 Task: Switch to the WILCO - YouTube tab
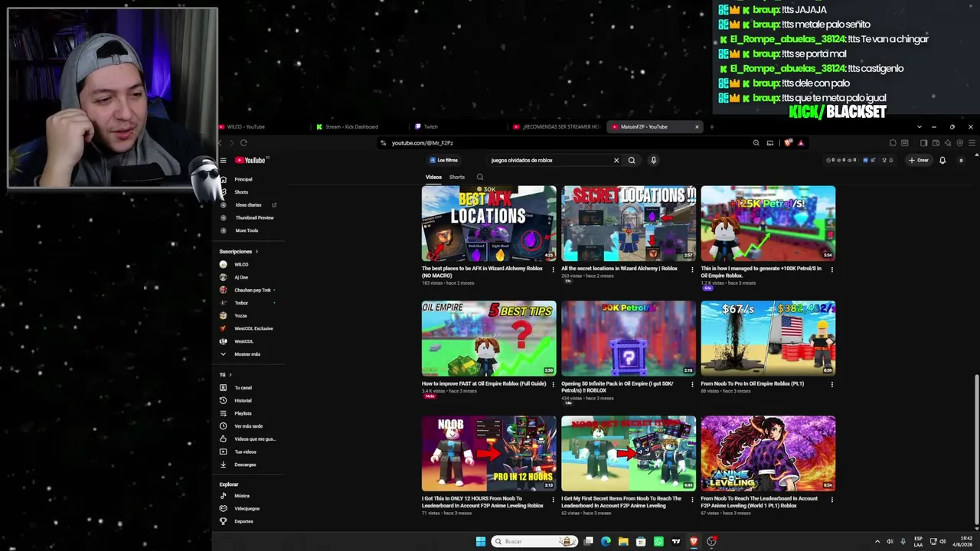[260, 127]
